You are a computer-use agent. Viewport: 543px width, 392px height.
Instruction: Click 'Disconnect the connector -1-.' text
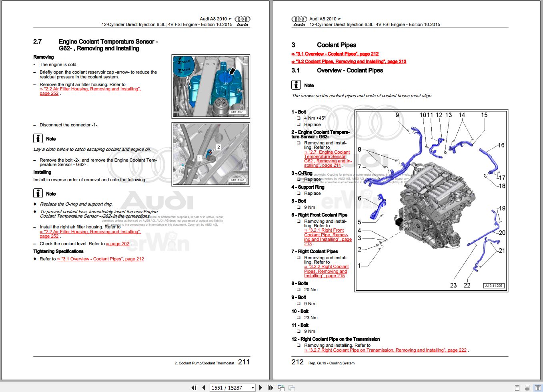(69, 125)
